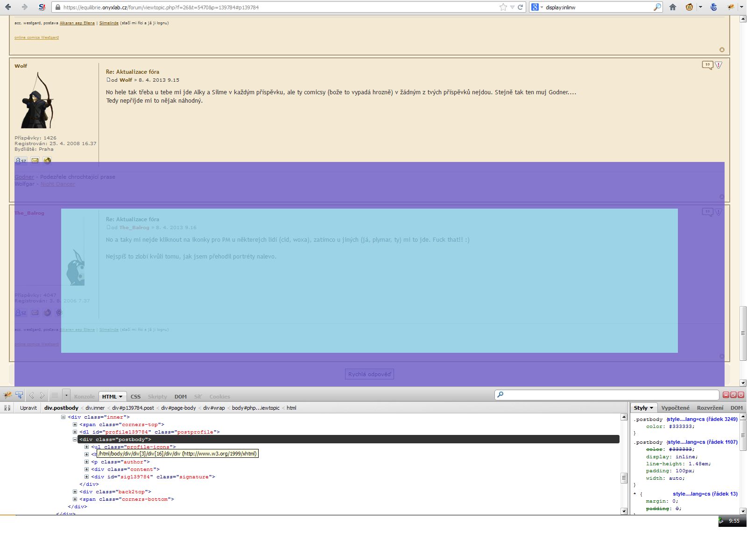Image resolution: width=747 pixels, height=560 pixels.
Task: Collapse the div class="postbody" node
Action: pos(75,440)
